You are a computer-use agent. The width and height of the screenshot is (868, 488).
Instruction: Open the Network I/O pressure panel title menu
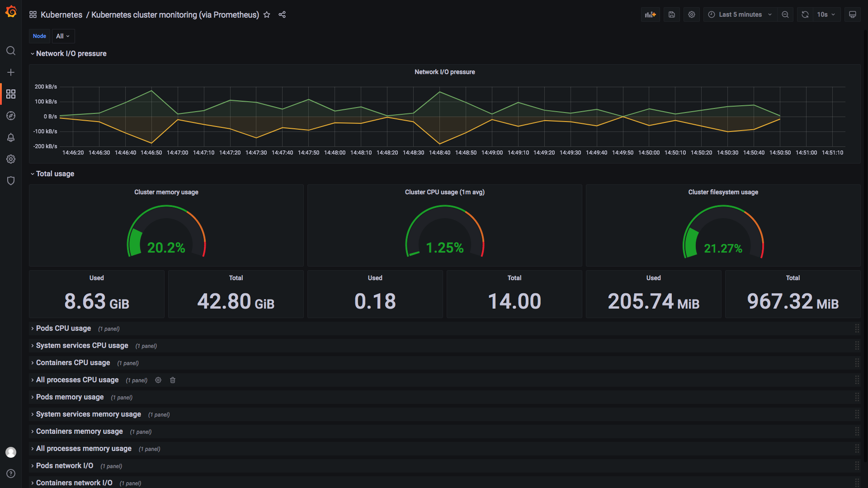(444, 72)
